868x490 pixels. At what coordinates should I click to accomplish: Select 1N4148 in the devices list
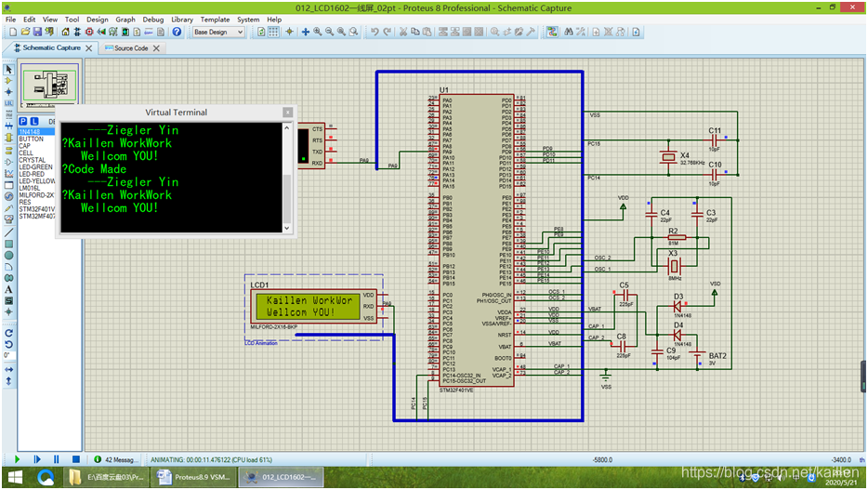tap(36, 132)
